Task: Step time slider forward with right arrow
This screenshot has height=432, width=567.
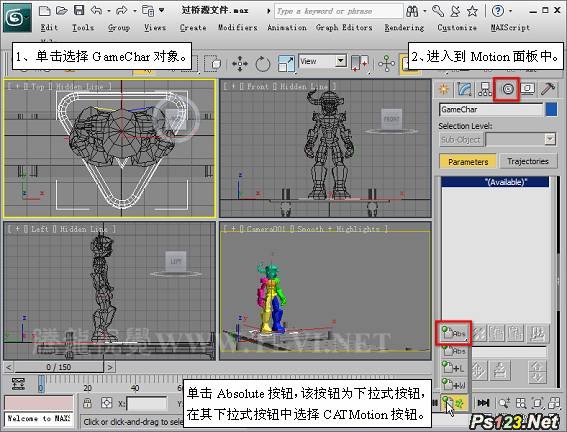Action: (110, 367)
